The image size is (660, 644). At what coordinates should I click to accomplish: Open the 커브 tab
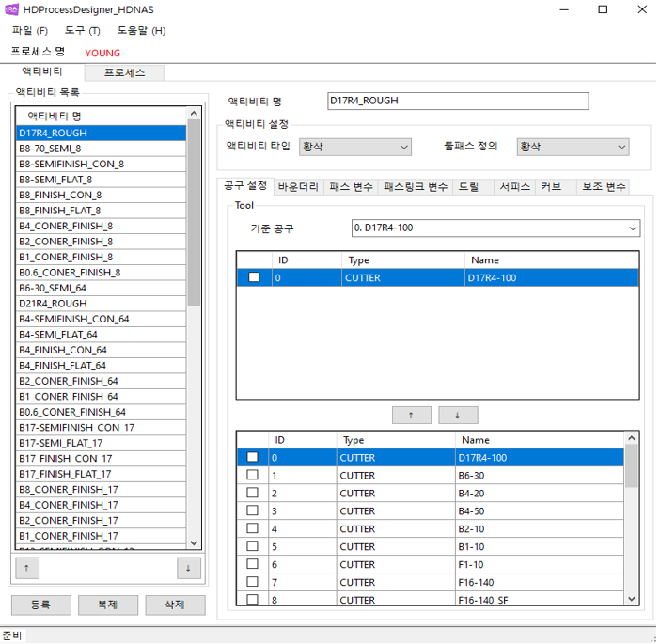pyautogui.click(x=556, y=186)
